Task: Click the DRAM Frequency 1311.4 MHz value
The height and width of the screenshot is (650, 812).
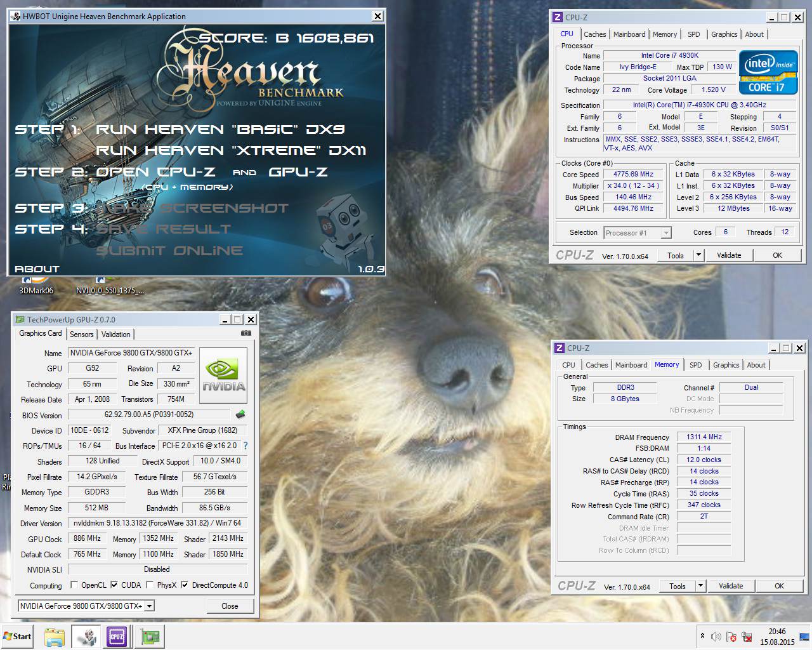Action: pos(704,437)
